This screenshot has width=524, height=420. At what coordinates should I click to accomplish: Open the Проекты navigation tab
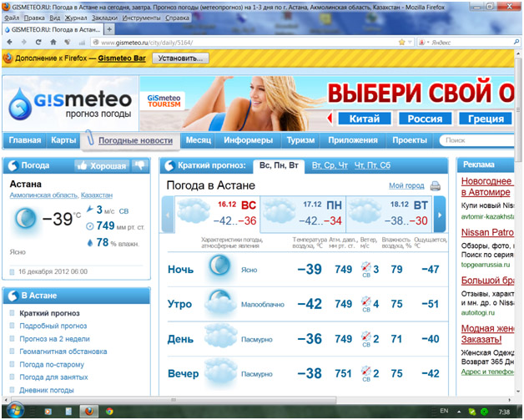pos(410,140)
